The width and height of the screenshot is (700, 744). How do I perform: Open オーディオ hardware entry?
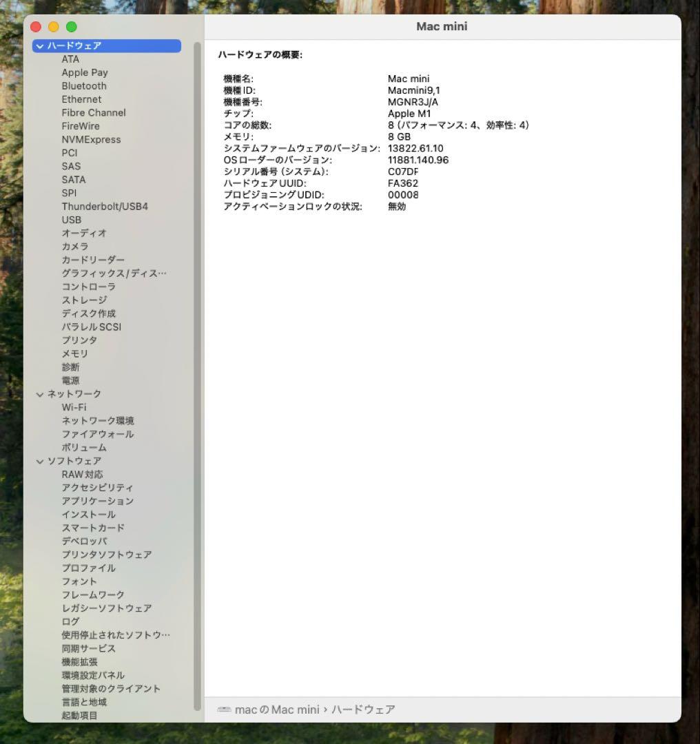[x=84, y=233]
